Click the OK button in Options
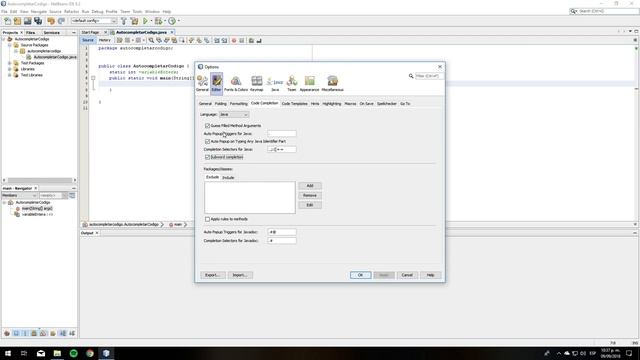The width and height of the screenshot is (640, 360). [360, 275]
